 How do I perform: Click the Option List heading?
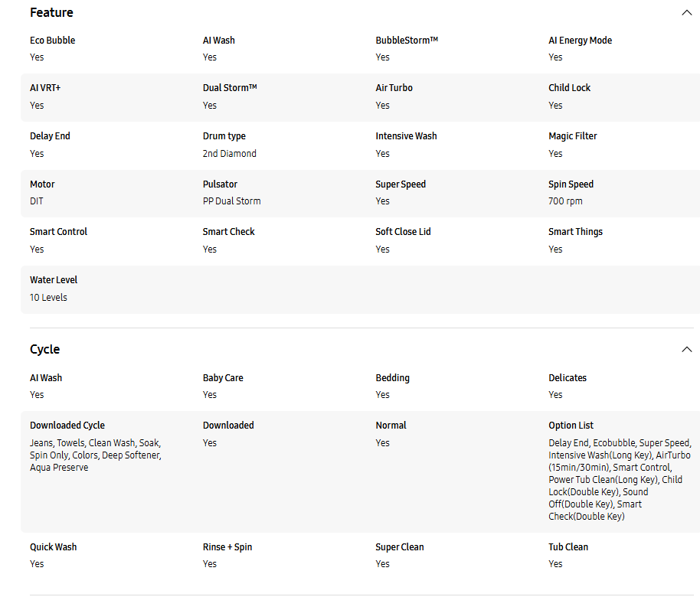click(x=571, y=426)
